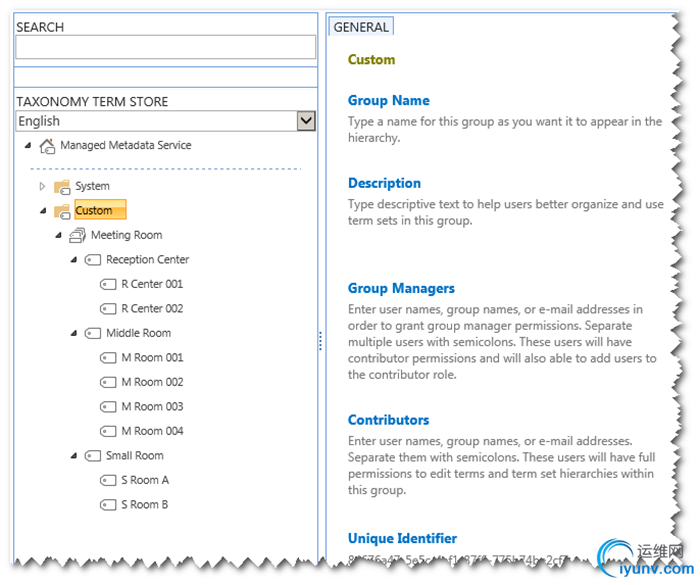
Task: Click the Small Room term tag icon
Action: (92, 456)
